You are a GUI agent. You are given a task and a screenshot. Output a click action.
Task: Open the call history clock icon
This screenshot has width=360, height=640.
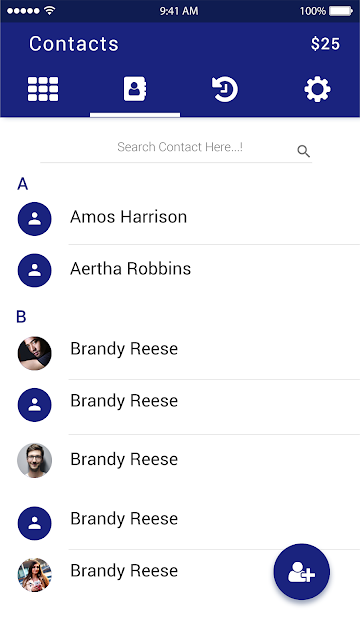point(225,89)
